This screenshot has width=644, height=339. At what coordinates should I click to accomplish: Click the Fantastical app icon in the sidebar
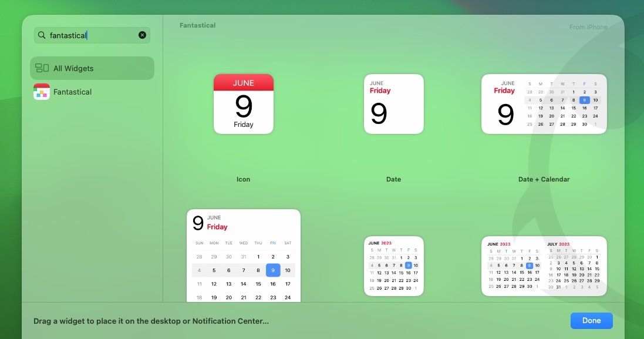[x=41, y=92]
